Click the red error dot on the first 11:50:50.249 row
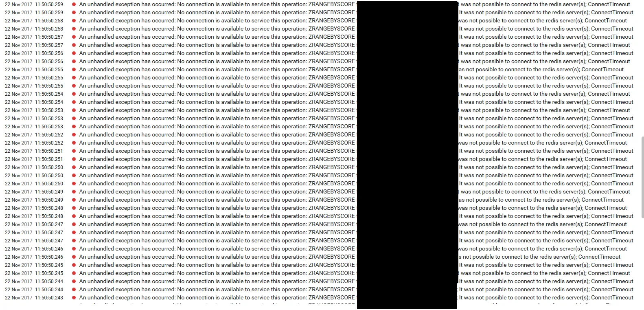 74,192
